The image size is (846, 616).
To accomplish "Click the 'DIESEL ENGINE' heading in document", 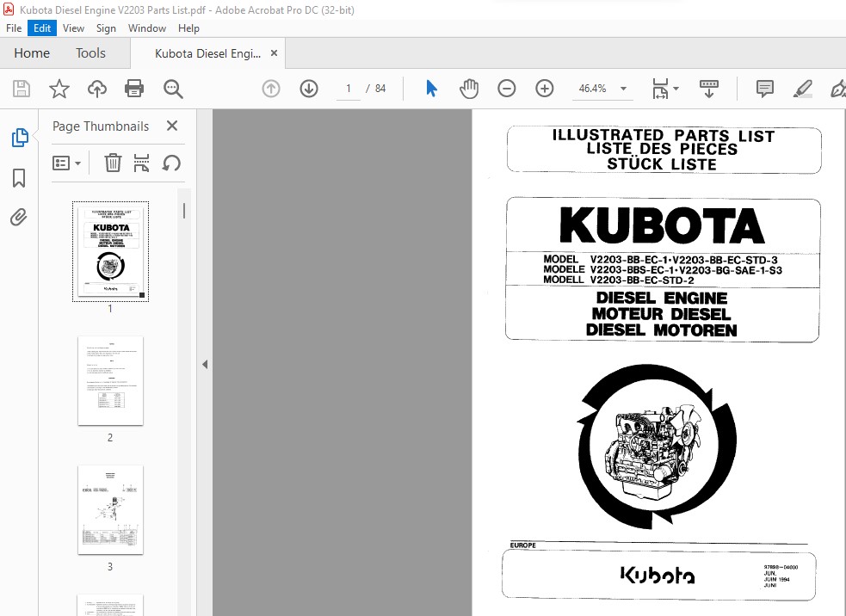I will (662, 298).
